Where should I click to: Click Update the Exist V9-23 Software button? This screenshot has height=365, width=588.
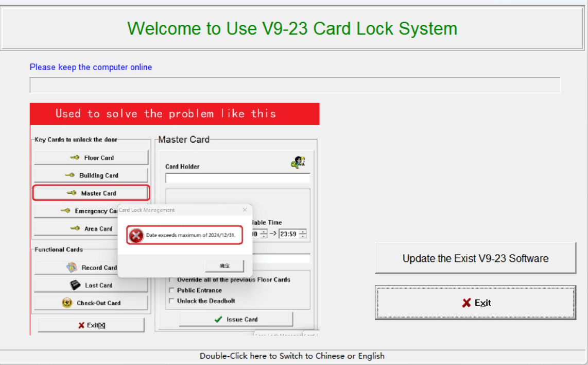tap(475, 258)
